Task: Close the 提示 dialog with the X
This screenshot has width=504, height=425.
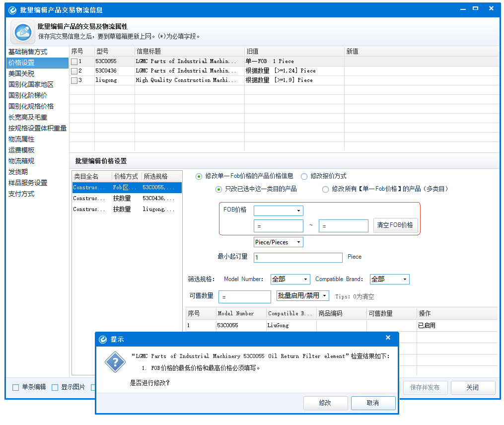Action: click(x=388, y=338)
